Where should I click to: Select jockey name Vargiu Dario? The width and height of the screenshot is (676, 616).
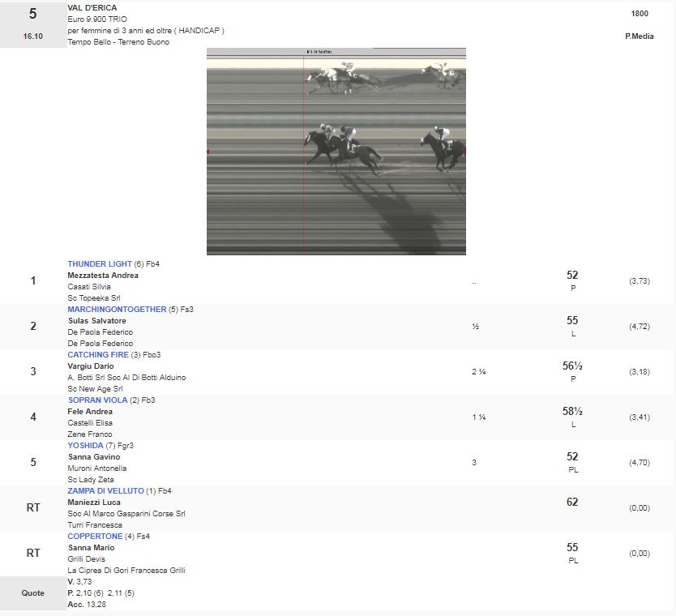pos(91,366)
